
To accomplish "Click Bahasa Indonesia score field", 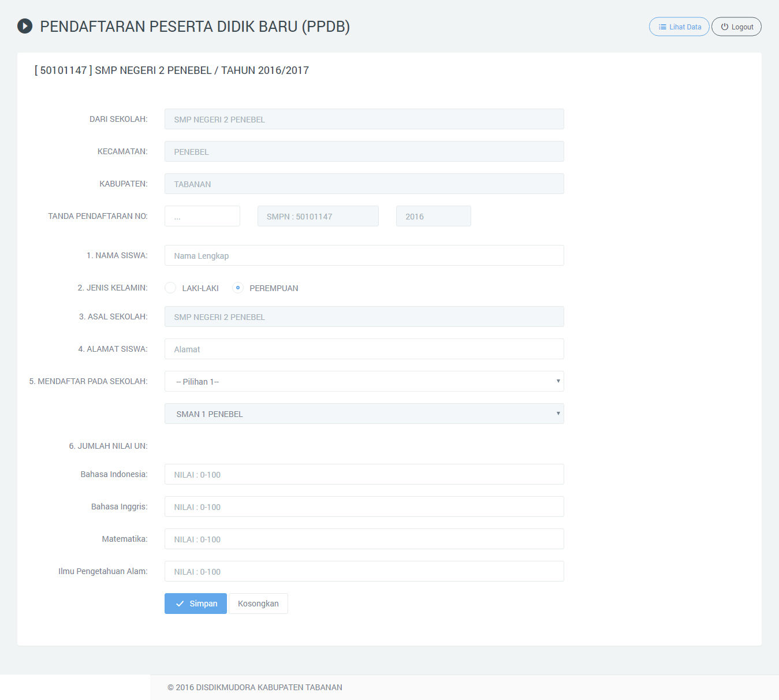I will pyautogui.click(x=364, y=474).
